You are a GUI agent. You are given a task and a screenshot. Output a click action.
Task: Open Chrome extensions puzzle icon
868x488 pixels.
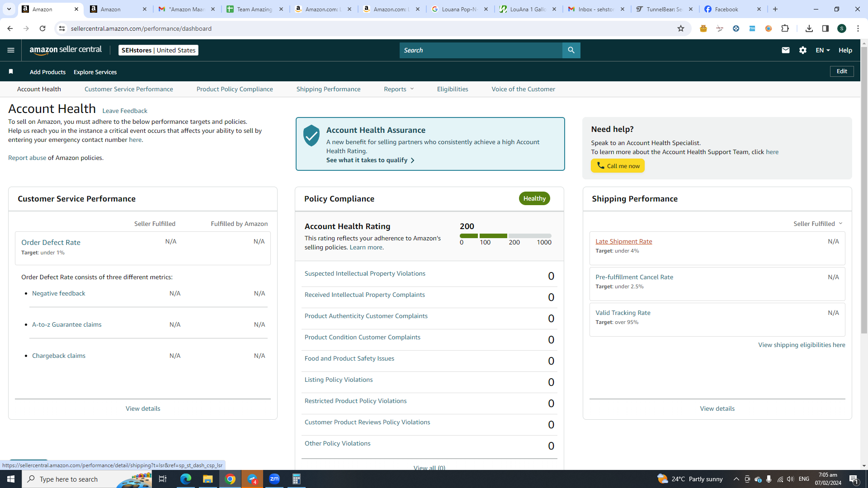[x=785, y=28]
